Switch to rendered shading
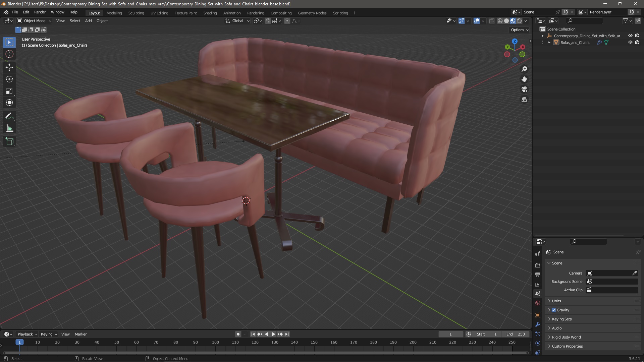This screenshot has height=362, width=644. (519, 21)
